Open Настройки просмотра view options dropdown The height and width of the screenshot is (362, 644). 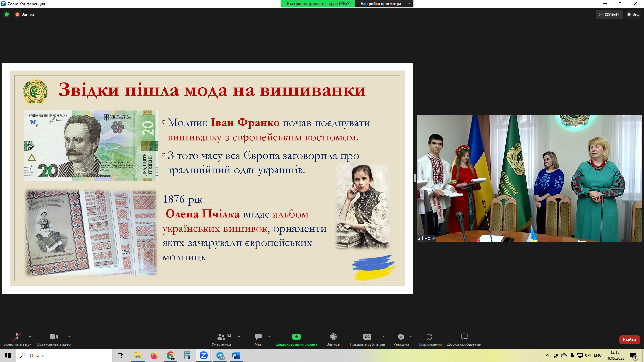coord(384,4)
